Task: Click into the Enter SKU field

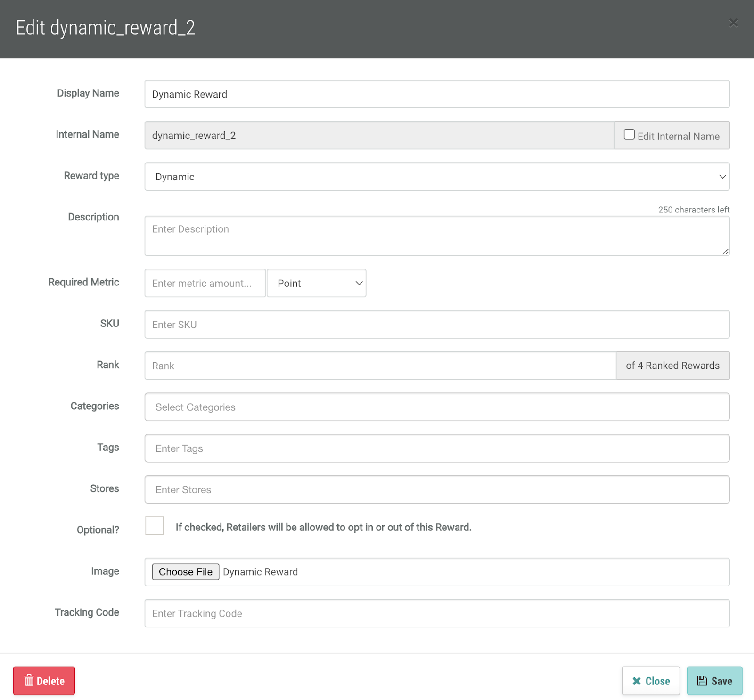Action: tap(437, 325)
